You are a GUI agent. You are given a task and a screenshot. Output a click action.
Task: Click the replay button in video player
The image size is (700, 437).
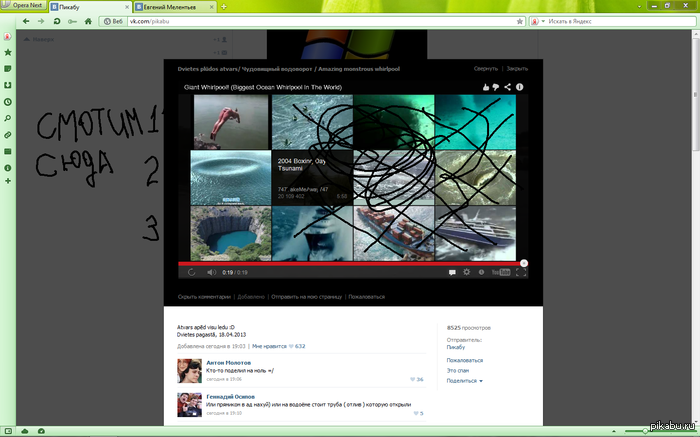[x=191, y=272]
